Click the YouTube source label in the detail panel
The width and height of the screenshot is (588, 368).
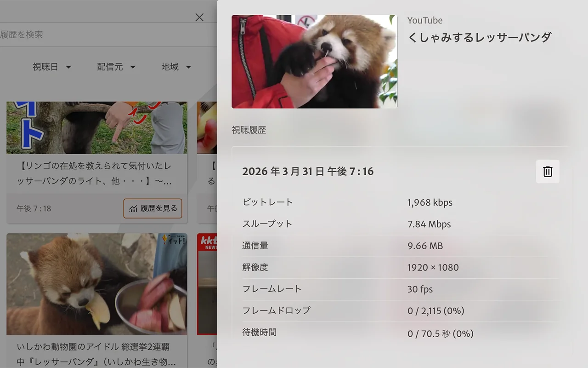[424, 20]
